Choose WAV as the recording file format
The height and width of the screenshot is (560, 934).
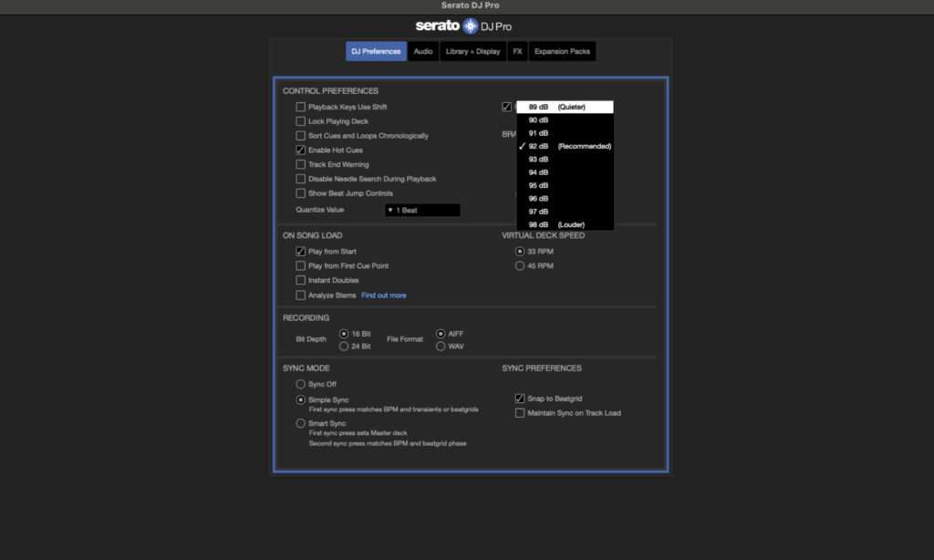440,346
